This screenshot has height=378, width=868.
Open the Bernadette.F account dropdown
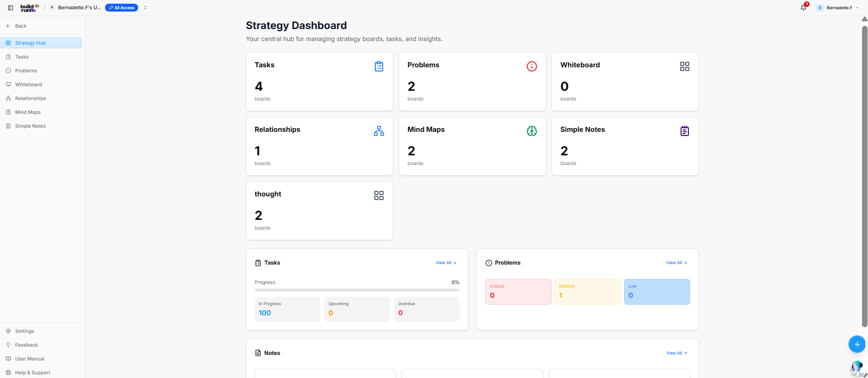pyautogui.click(x=838, y=8)
